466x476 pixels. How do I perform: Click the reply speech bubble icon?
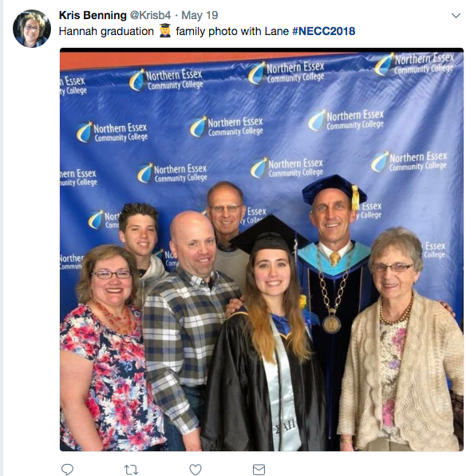click(67, 469)
